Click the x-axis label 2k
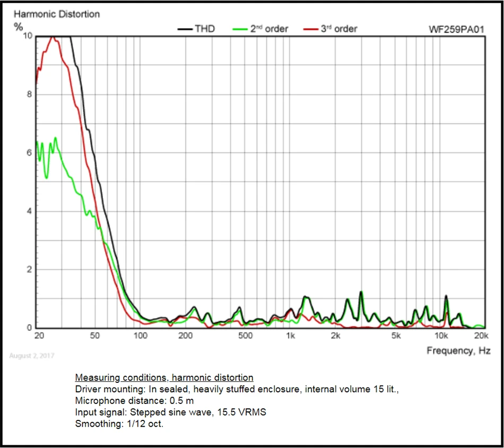The height and width of the screenshot is (448, 504). click(x=336, y=336)
